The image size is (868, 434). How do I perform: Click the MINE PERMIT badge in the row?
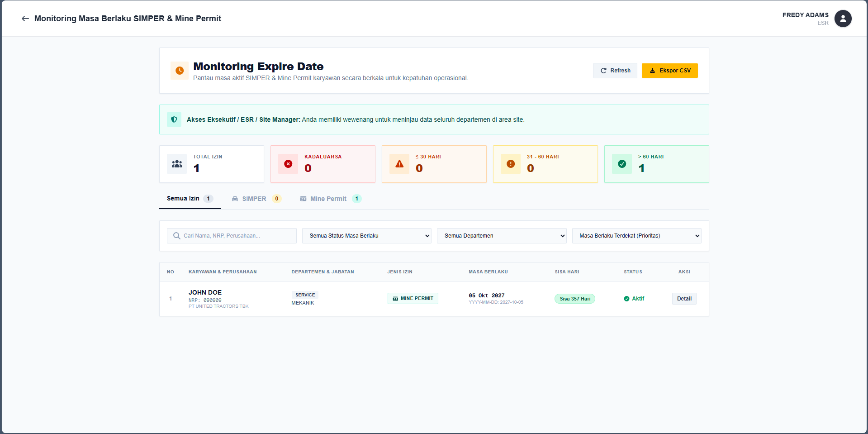pyautogui.click(x=413, y=299)
